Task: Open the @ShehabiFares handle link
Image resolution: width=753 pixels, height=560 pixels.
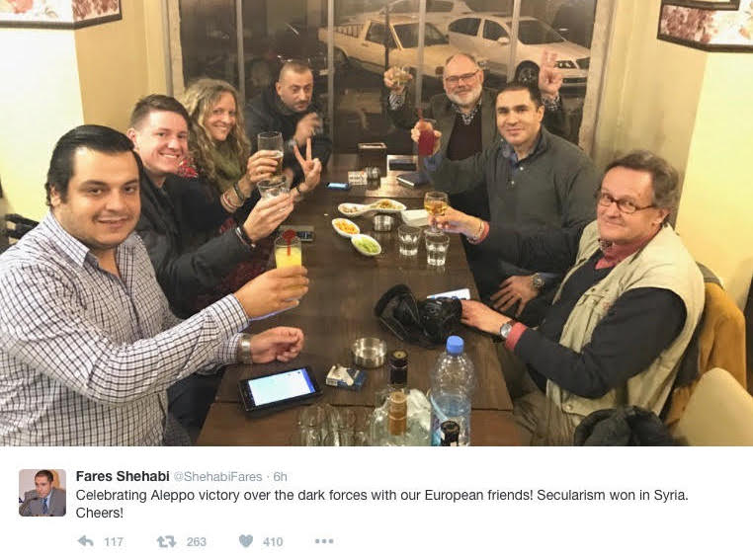Action: [217, 476]
